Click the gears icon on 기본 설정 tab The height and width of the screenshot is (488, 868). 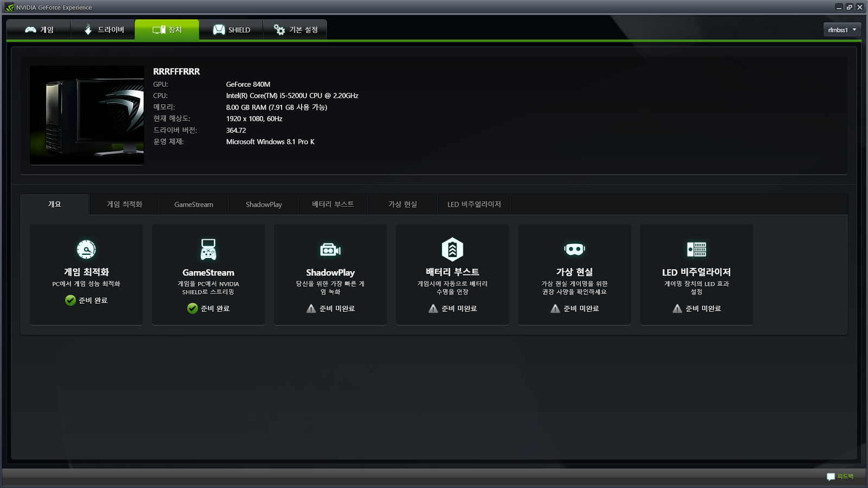pos(279,30)
